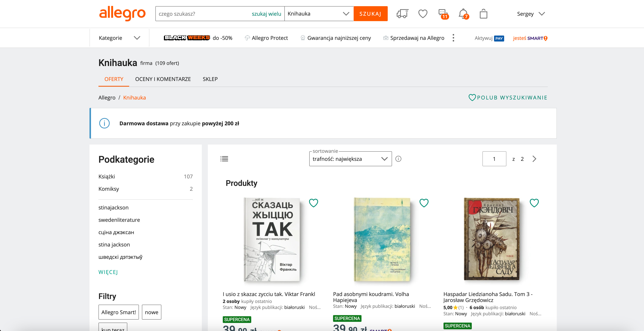Click jesteś SMART badge
644x331 pixels.
[530, 38]
